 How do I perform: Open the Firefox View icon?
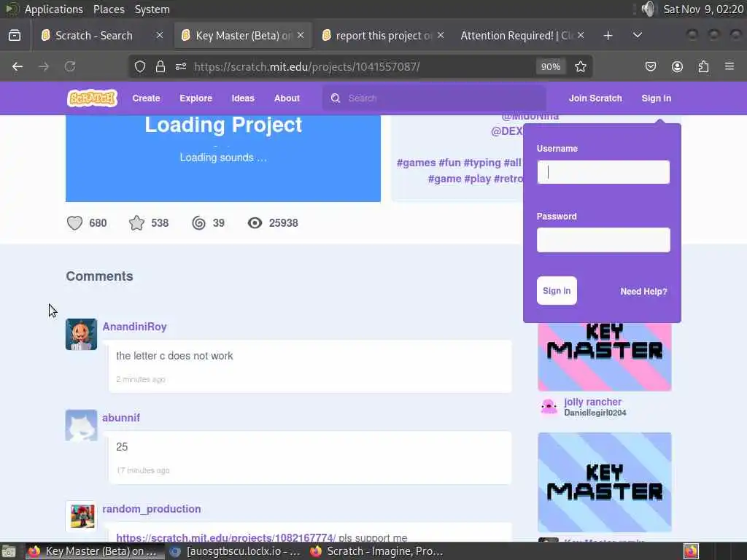pos(15,35)
